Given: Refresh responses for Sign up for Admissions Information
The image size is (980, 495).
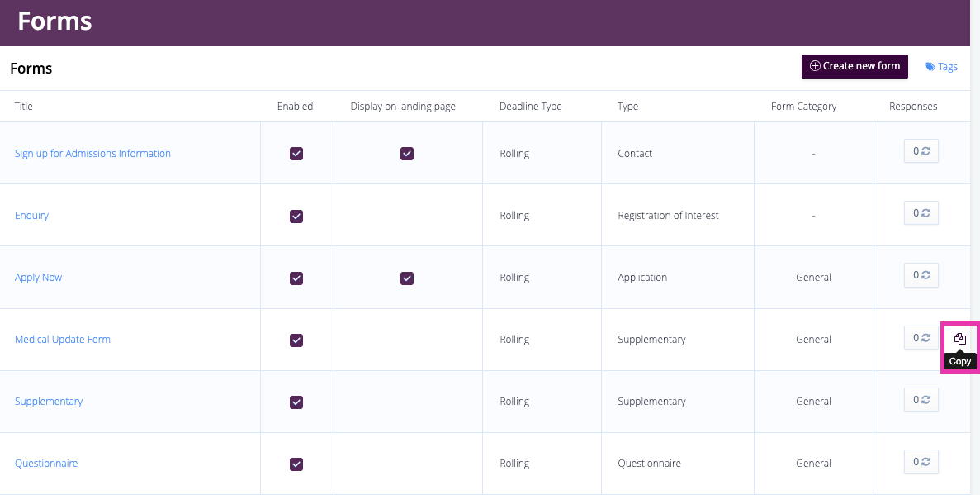Looking at the screenshot, I should [x=921, y=151].
